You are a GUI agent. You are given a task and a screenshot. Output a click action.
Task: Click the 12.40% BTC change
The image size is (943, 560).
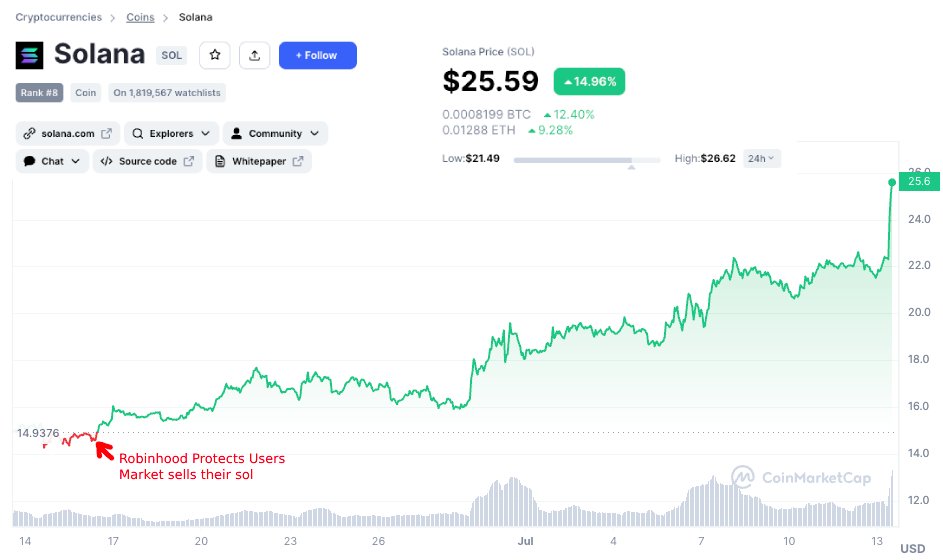point(569,114)
